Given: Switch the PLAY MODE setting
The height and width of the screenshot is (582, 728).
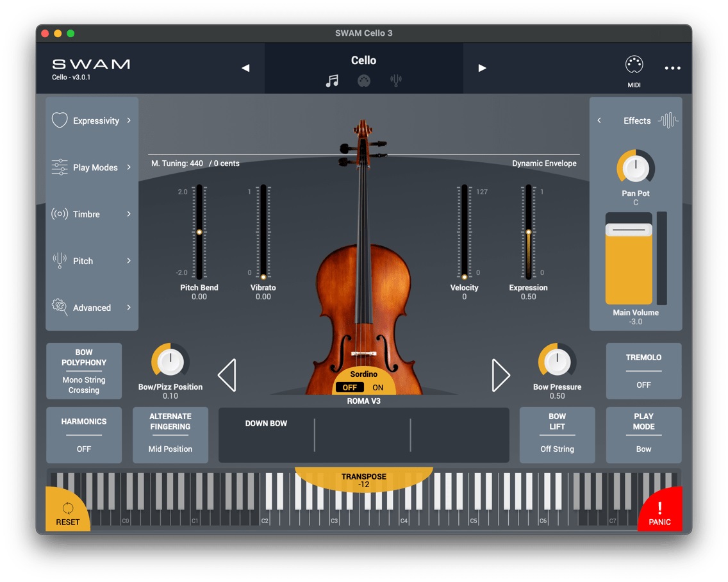Looking at the screenshot, I should coord(643,435).
